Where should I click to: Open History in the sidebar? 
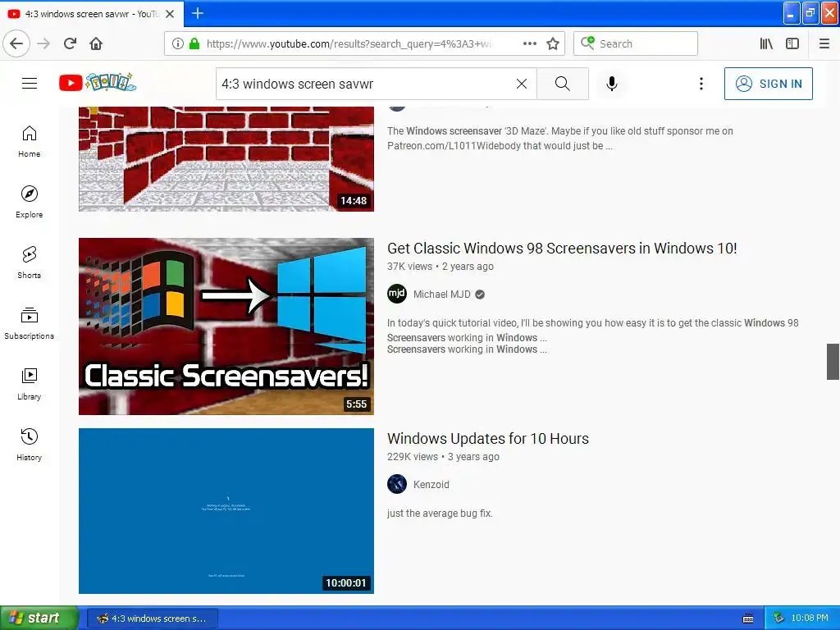(x=29, y=445)
